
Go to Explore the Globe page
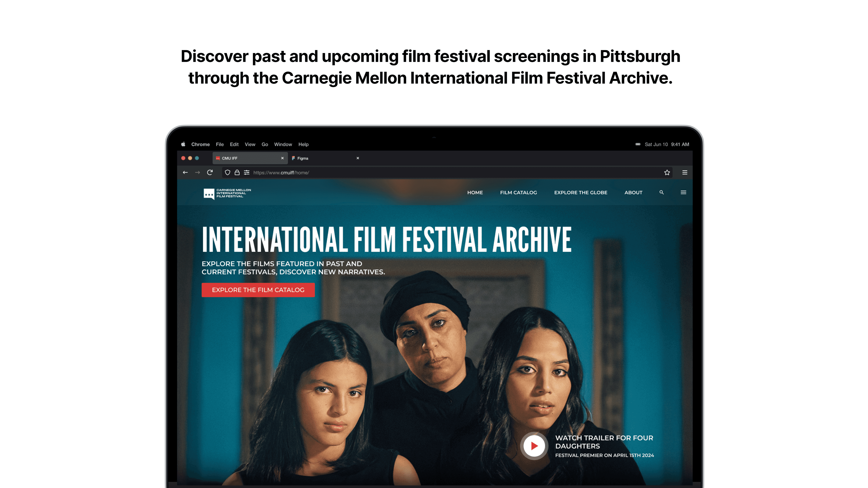coord(581,193)
